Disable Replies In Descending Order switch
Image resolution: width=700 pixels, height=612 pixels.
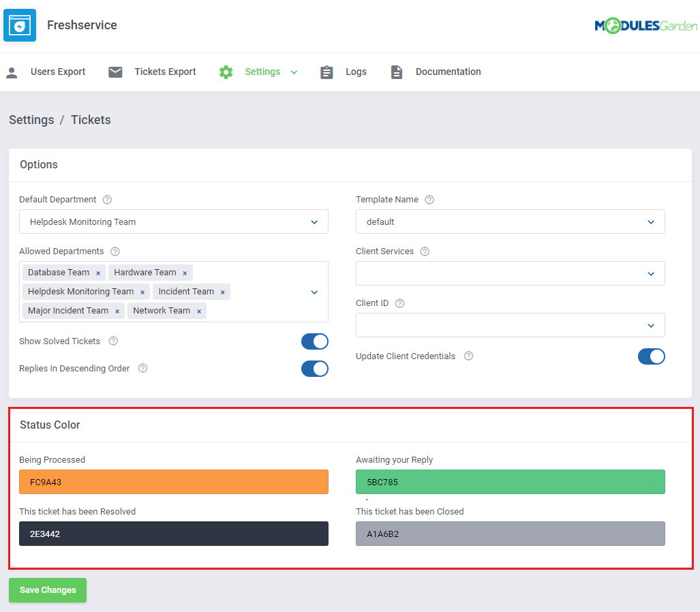click(314, 369)
